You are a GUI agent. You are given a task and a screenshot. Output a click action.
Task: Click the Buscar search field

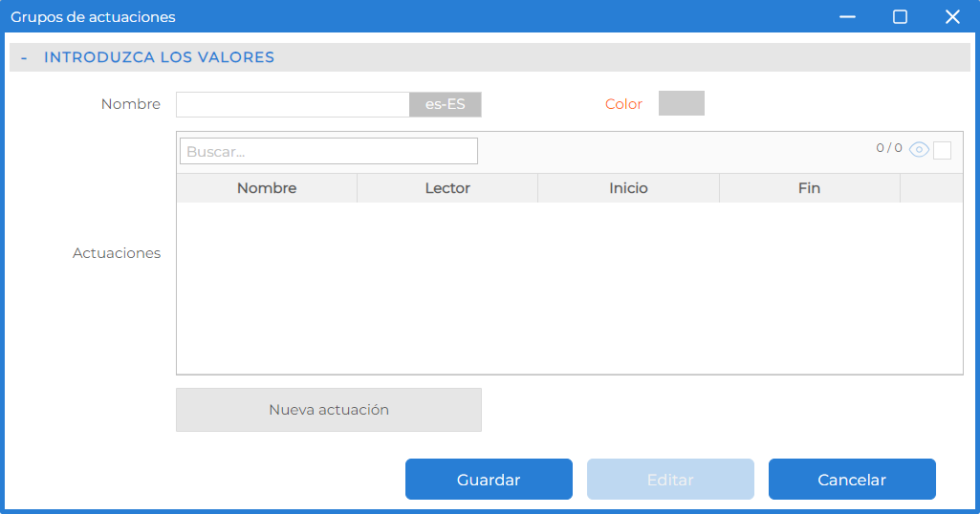(x=329, y=151)
